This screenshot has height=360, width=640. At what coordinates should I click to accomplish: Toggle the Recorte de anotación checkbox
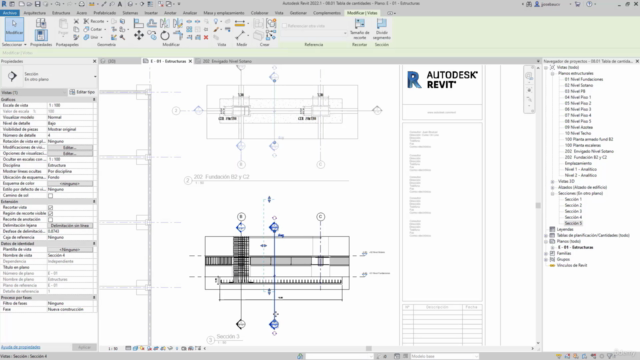[x=51, y=220]
